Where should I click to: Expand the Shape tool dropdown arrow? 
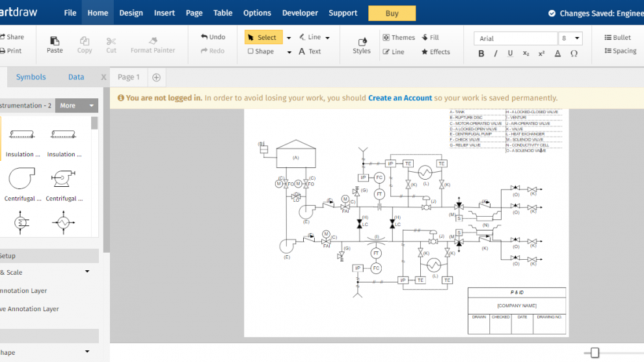(289, 52)
